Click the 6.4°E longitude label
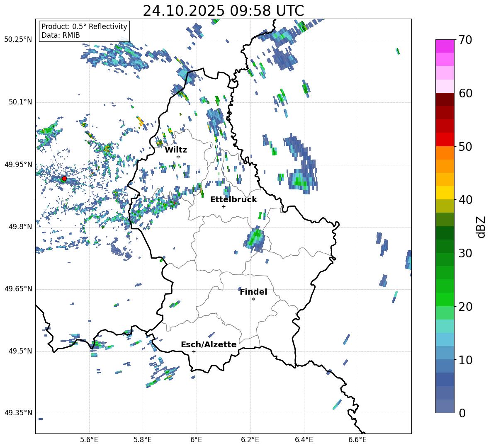This screenshot has height=448, width=491. (x=304, y=440)
